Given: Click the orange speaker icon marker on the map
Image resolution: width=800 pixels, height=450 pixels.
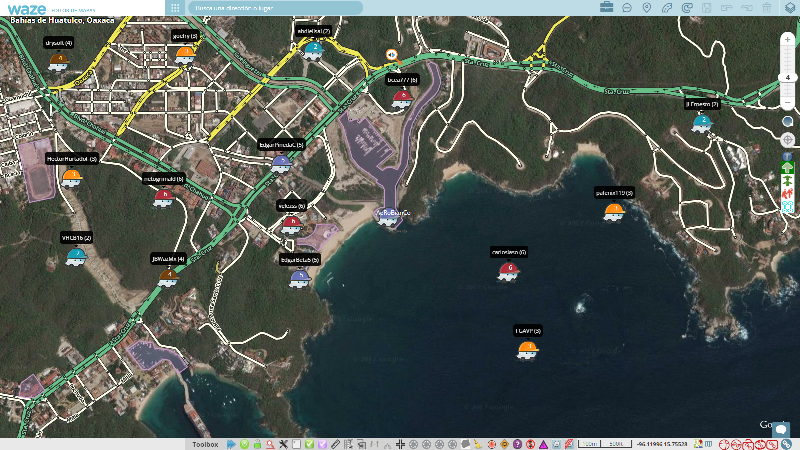Looking at the screenshot, I should click(391, 55).
